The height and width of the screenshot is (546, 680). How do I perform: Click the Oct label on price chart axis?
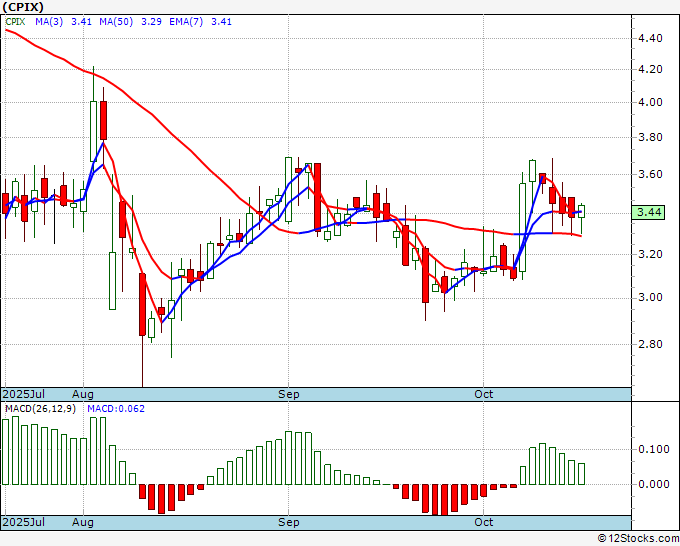point(484,394)
